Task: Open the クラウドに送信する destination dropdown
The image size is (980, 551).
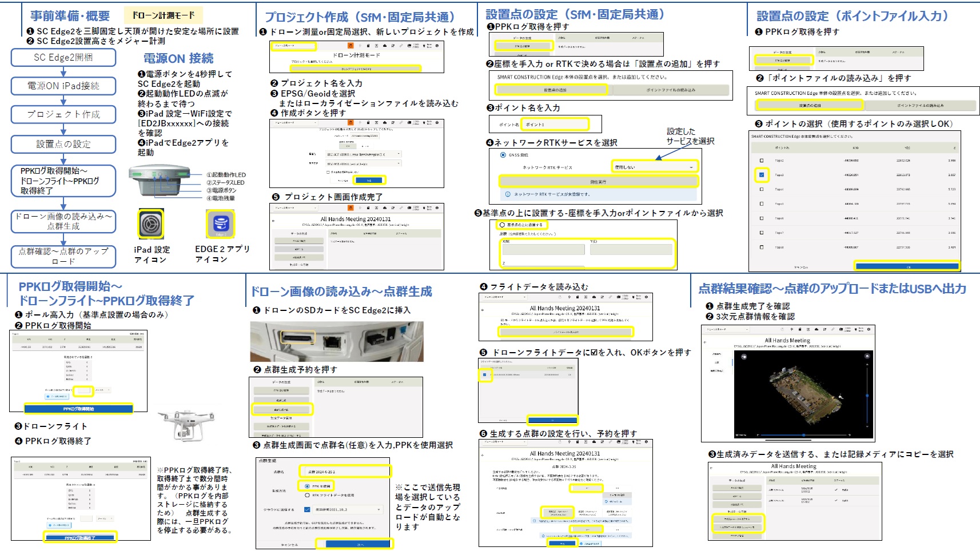Action: coord(347,510)
